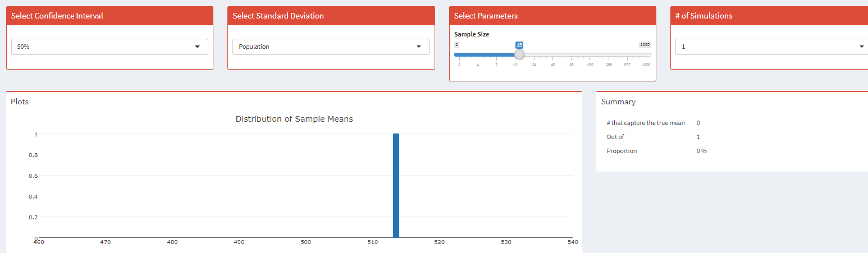868x253 pixels.
Task: Click the Sample Size slider handle
Action: 519,54
